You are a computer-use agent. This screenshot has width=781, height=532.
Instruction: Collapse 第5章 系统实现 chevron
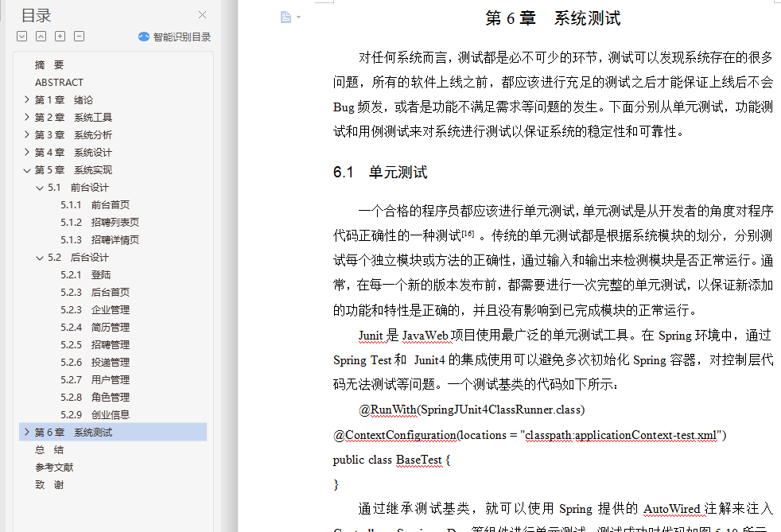pyautogui.click(x=27, y=170)
